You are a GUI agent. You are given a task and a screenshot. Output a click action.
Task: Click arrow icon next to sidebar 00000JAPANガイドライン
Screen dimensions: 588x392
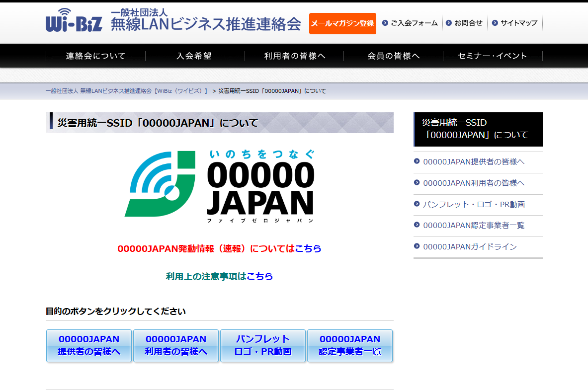click(x=417, y=246)
